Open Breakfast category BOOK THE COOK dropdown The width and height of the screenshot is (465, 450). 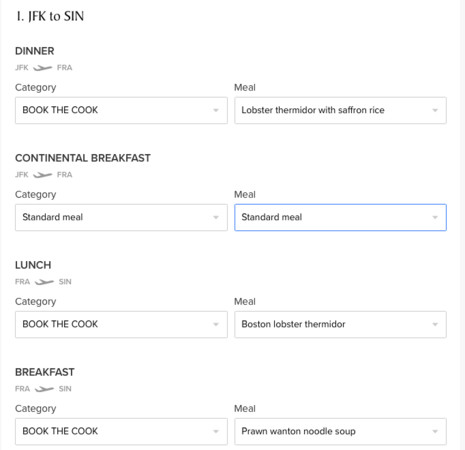point(121,431)
